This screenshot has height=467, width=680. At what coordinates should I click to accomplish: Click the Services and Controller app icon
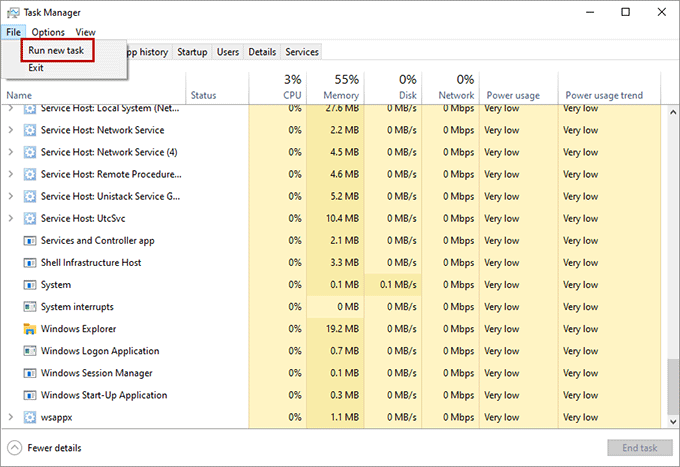click(29, 241)
